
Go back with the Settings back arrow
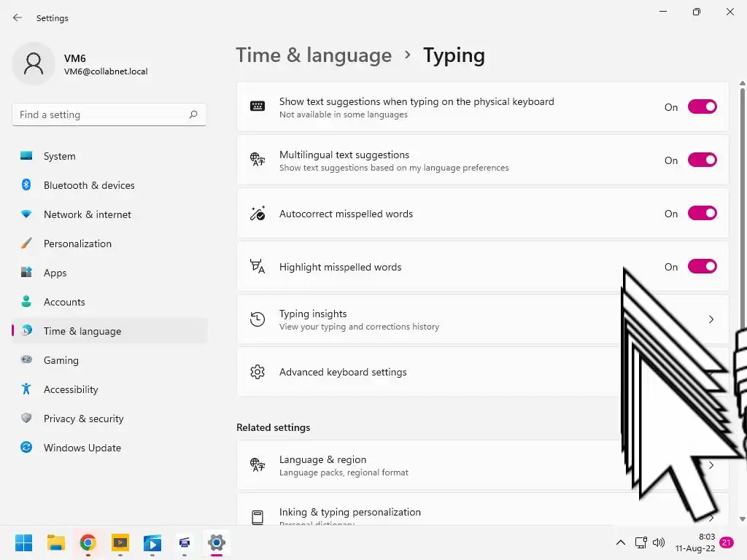18,17
